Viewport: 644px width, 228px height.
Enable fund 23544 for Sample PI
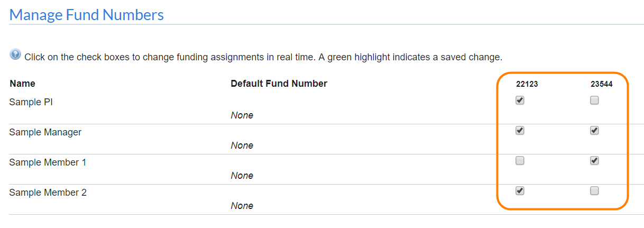click(594, 100)
